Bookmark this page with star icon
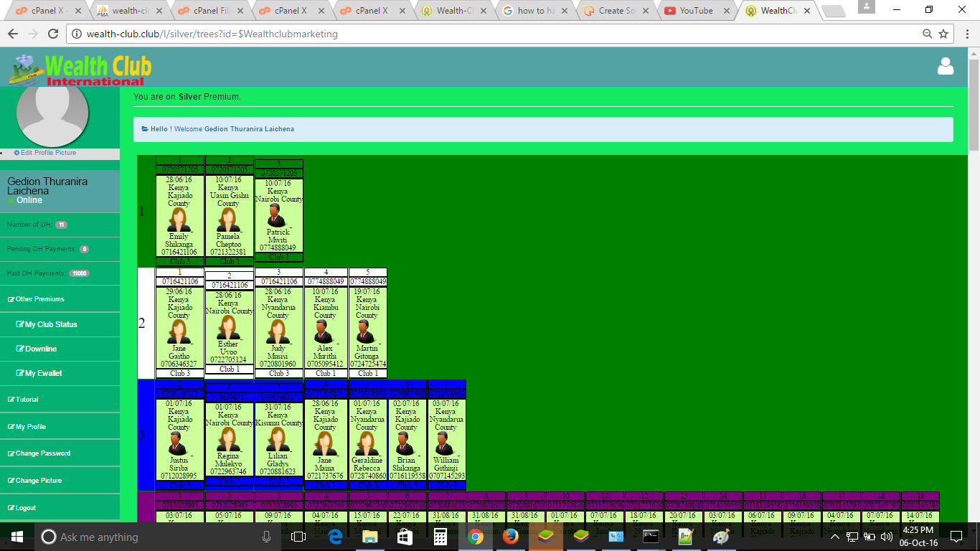Image resolution: width=980 pixels, height=551 pixels. pyautogui.click(x=943, y=34)
